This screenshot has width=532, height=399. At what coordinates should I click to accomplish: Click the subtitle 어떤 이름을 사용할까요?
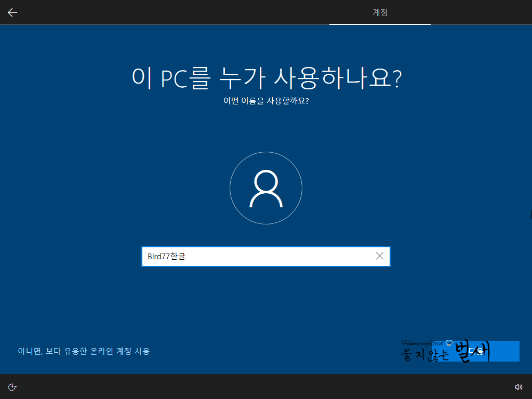coord(266,101)
